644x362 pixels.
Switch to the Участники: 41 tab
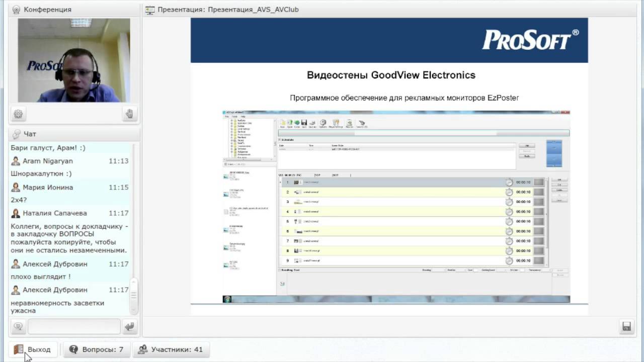(171, 349)
